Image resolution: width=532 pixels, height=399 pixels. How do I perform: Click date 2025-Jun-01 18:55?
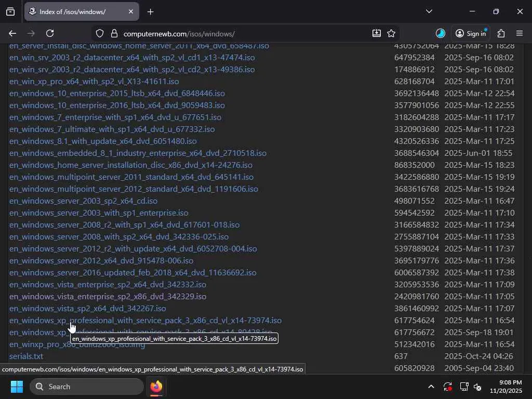478,153
